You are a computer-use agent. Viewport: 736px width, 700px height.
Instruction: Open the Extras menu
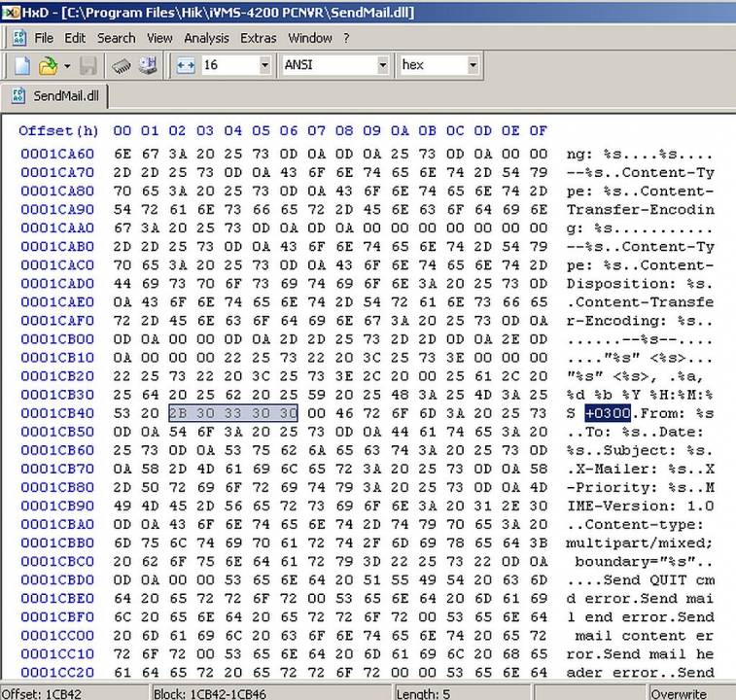tap(259, 38)
